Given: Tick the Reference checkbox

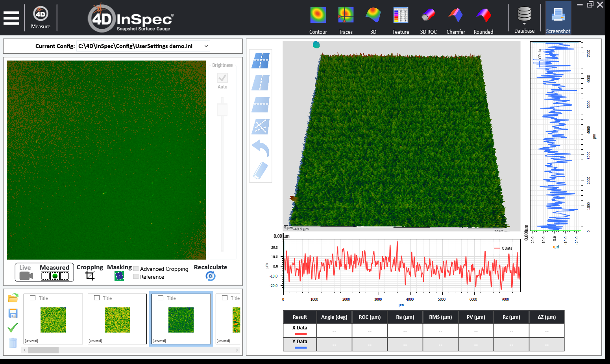Looking at the screenshot, I should pos(136,277).
